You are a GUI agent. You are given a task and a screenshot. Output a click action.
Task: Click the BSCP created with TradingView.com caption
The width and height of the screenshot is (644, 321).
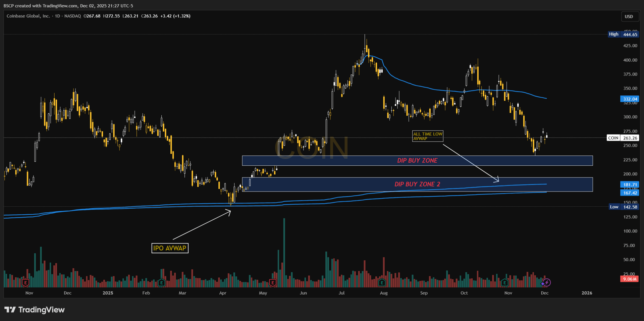pos(68,6)
